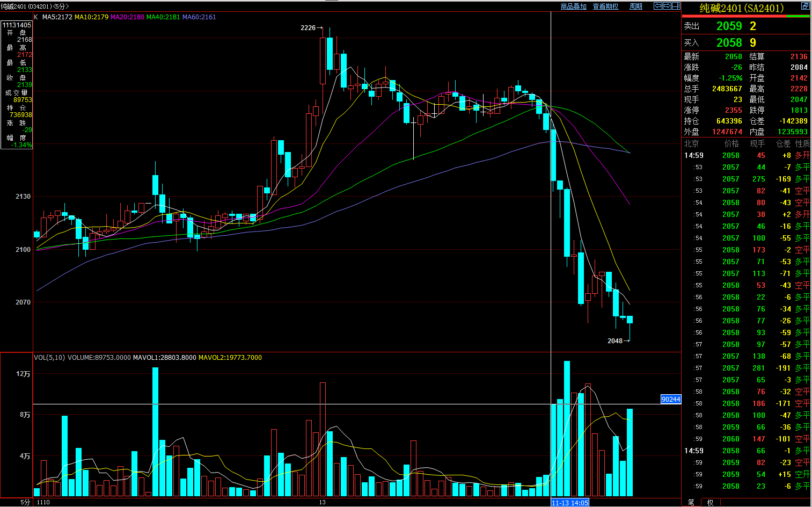The image size is (812, 507).
Task: Click the MA10:2179 indicator label
Action: 91,17
